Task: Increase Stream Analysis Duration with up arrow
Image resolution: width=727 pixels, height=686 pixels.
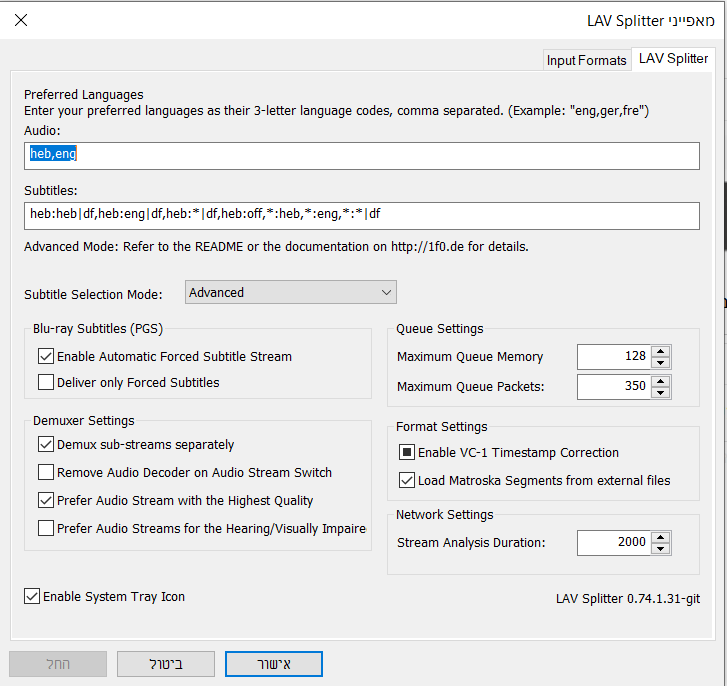Action: (x=661, y=537)
